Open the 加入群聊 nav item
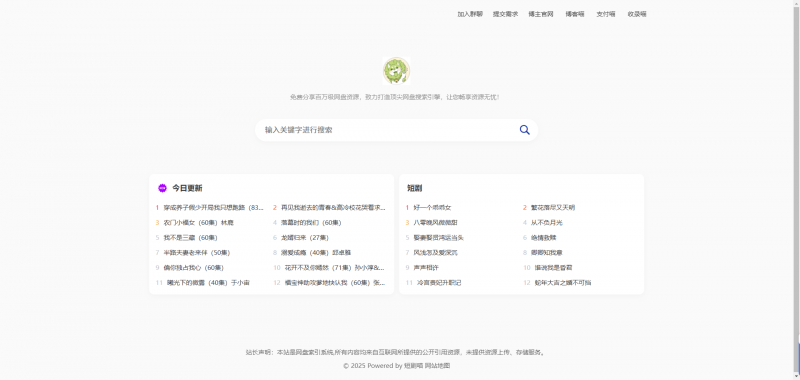This screenshot has height=380, width=800. tap(470, 14)
